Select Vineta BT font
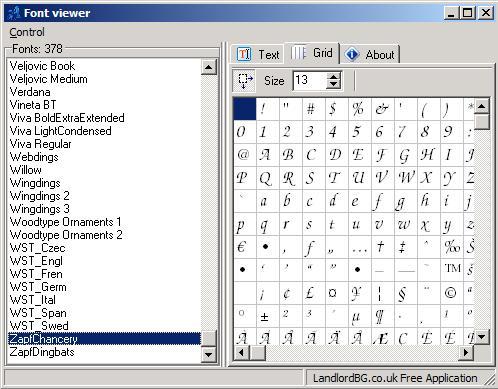This screenshot has height=389, width=498. click(x=33, y=105)
